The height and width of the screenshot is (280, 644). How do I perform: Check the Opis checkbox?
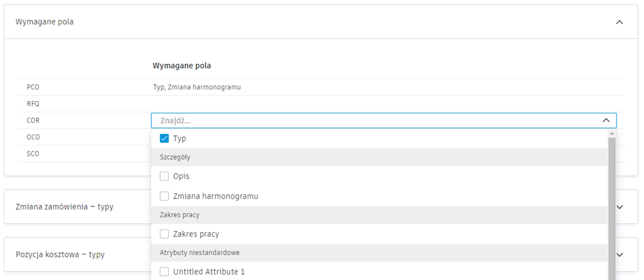(164, 176)
